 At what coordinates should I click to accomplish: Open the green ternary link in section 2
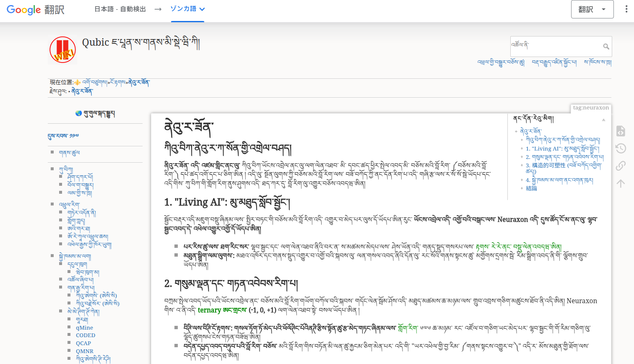pos(209,310)
